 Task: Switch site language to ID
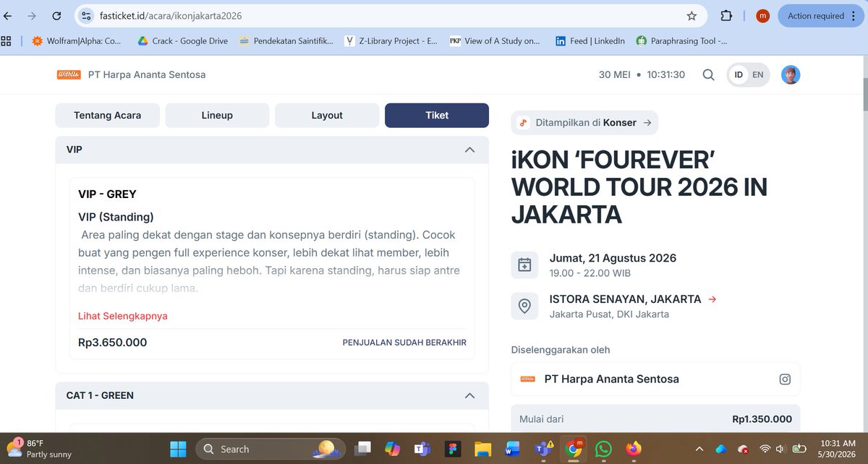click(739, 74)
